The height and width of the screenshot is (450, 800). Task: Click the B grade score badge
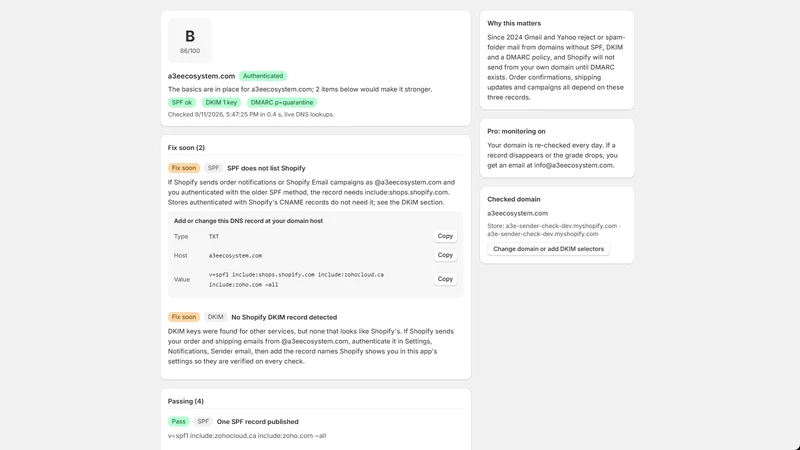click(190, 40)
